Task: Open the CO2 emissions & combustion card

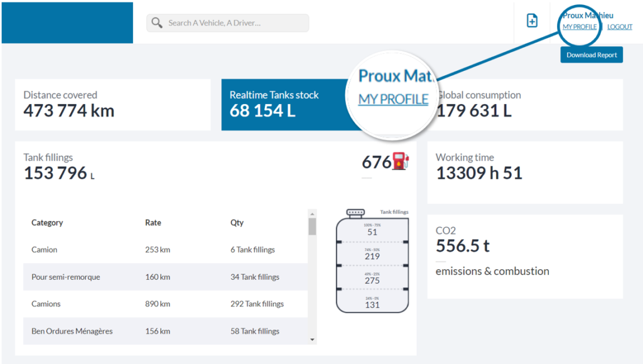Action: click(525, 256)
